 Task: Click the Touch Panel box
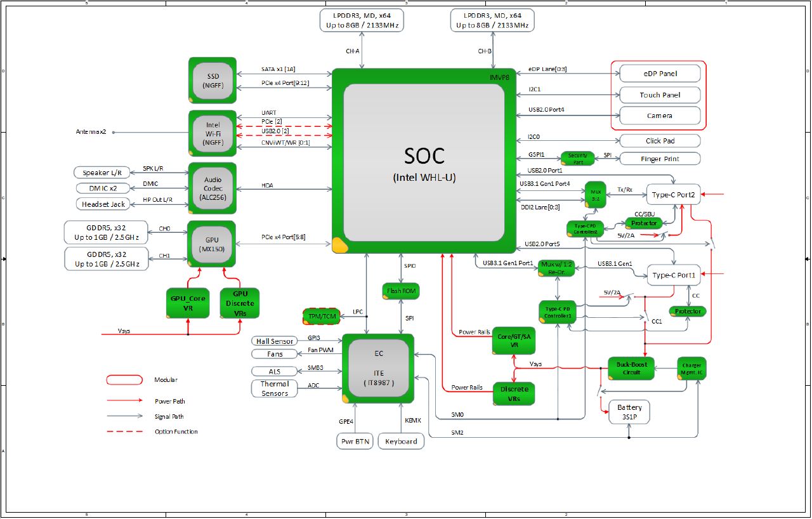[x=660, y=95]
